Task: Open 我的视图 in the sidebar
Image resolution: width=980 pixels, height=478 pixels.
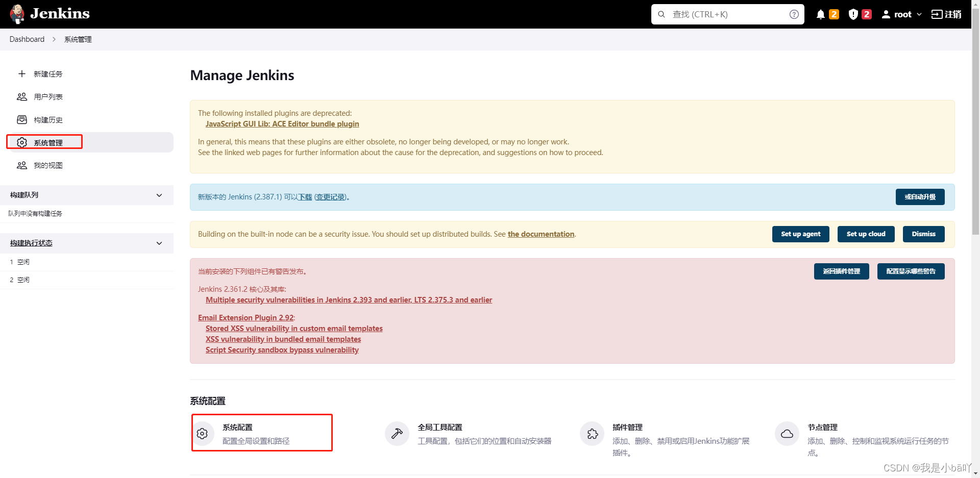Action: (x=48, y=165)
